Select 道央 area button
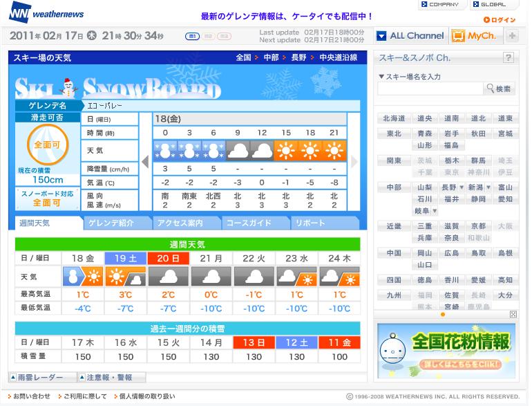The height and width of the screenshot is (406, 532). pyautogui.click(x=424, y=118)
